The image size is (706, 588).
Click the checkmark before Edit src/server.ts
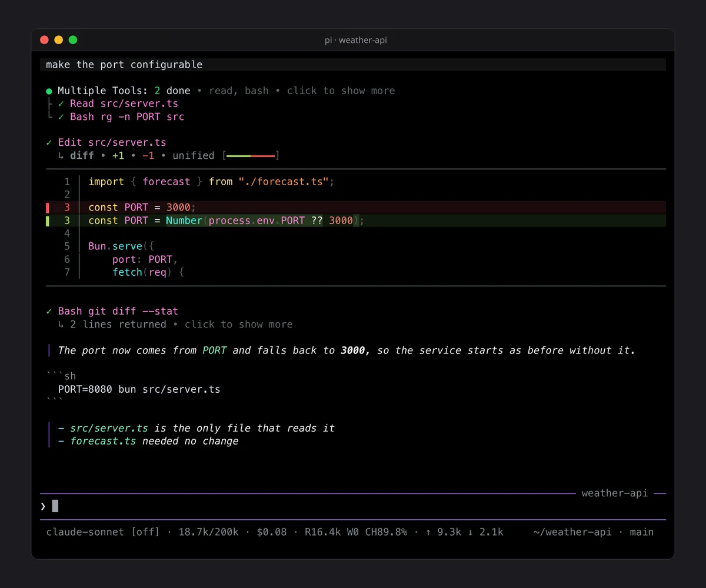(49, 142)
